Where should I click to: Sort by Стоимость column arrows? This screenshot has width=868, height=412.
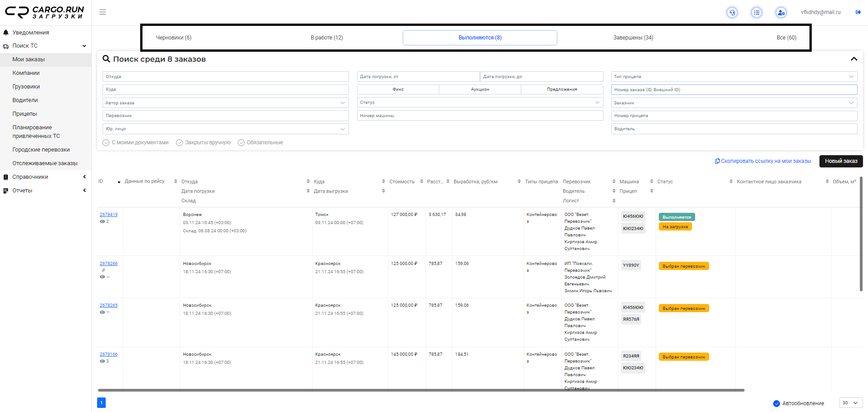pyautogui.click(x=422, y=181)
